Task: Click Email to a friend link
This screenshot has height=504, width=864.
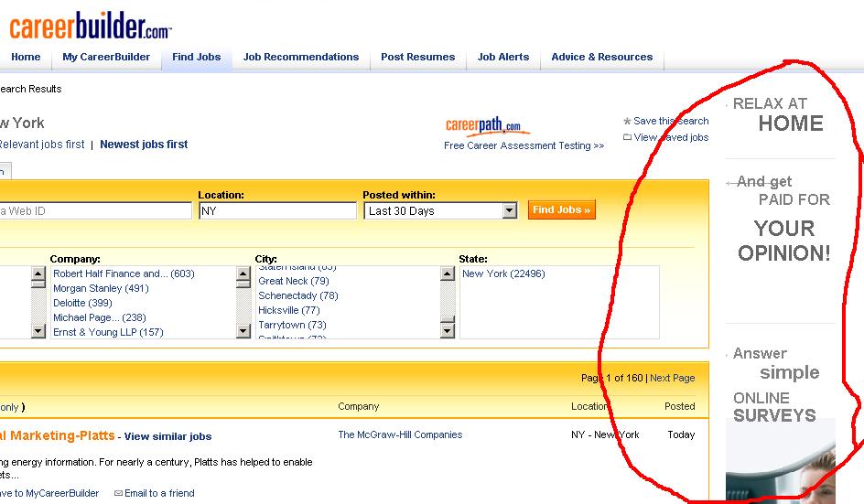Action: [159, 493]
